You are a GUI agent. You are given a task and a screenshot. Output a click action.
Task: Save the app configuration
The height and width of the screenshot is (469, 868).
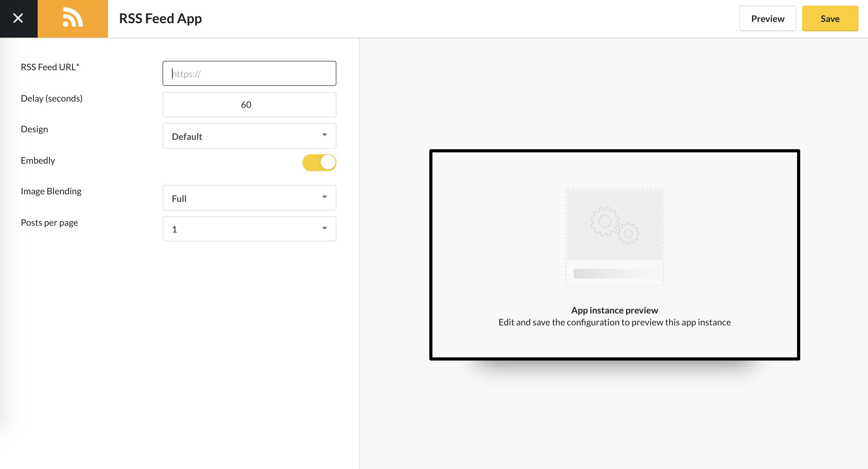[830, 18]
